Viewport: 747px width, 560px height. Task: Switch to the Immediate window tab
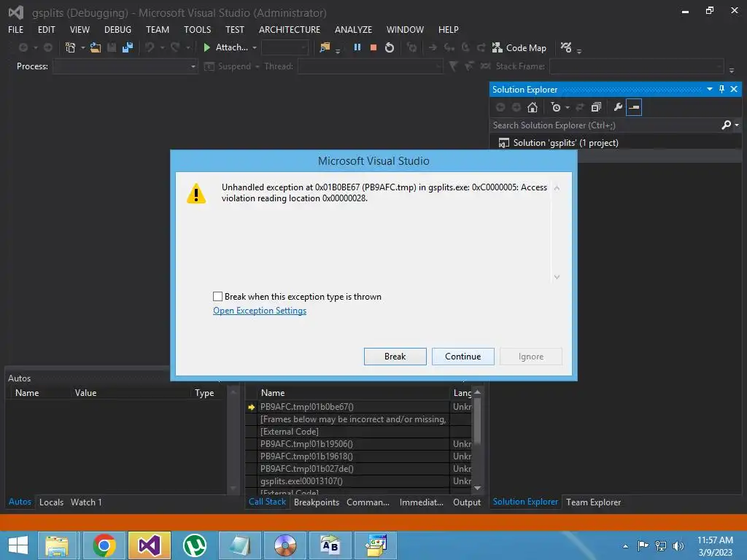(421, 502)
